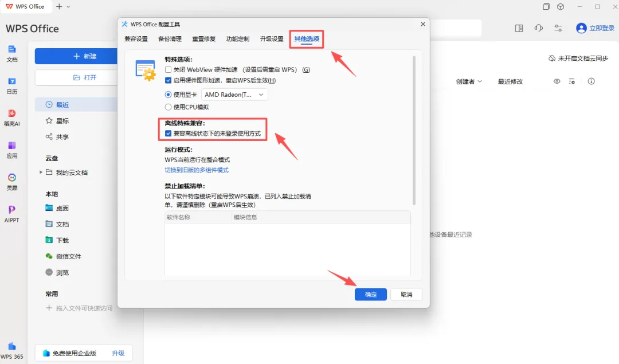Select the 使用显卡 radio button
This screenshot has width=619, height=364.
tap(168, 95)
